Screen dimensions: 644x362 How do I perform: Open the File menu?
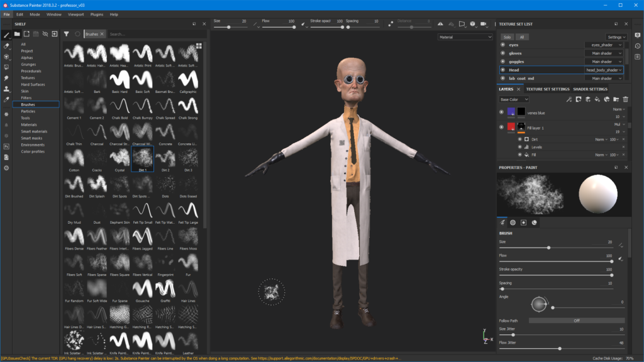tap(6, 14)
